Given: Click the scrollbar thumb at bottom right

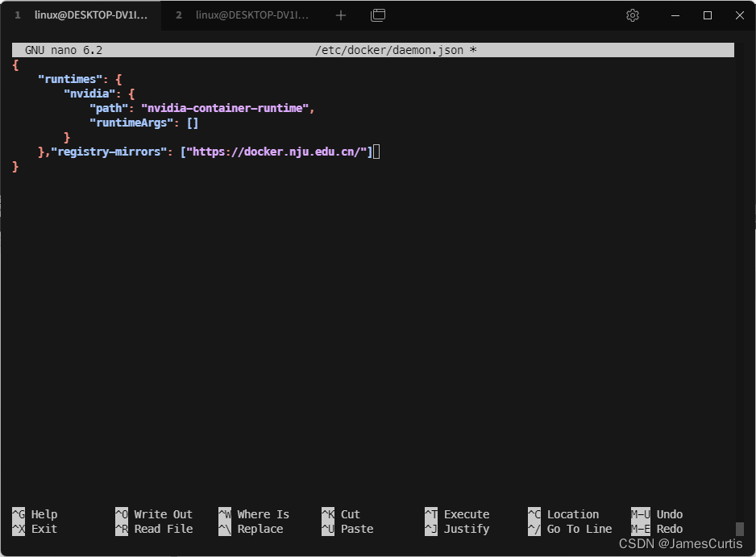Looking at the screenshot, I should coord(740,529).
